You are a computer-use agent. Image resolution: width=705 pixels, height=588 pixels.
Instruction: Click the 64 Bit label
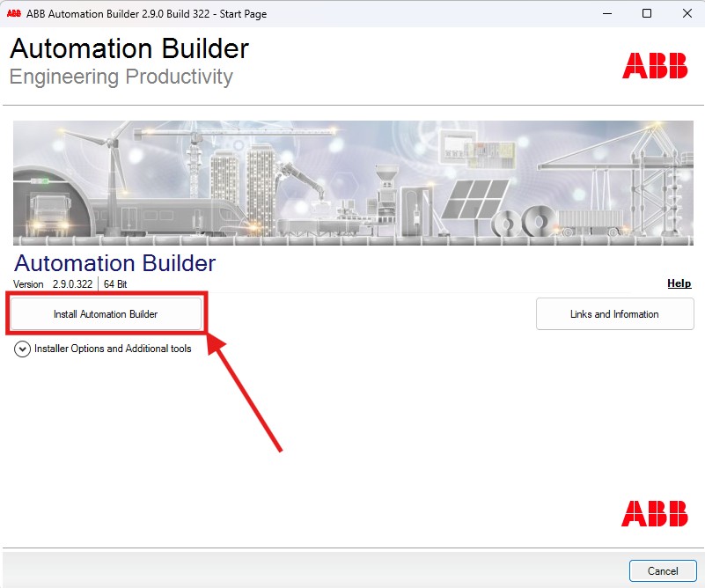click(115, 284)
